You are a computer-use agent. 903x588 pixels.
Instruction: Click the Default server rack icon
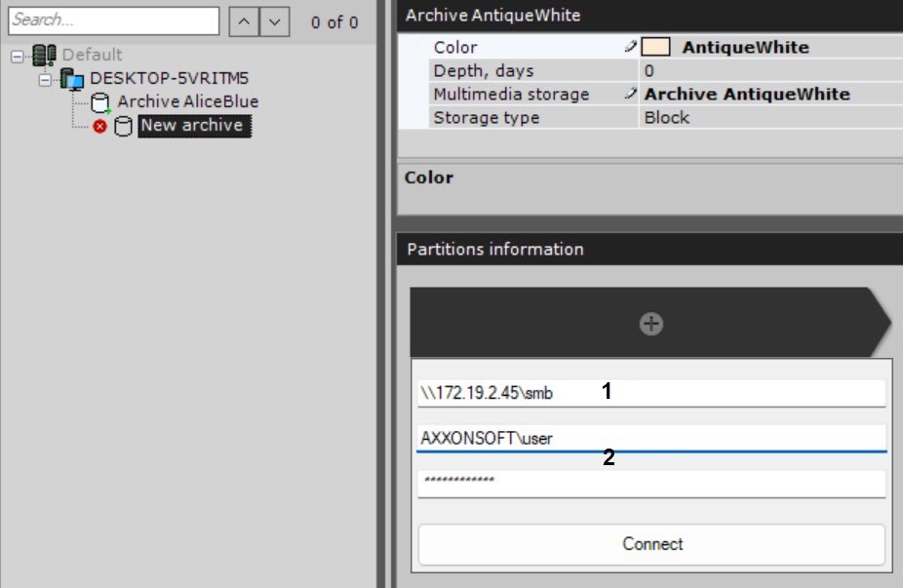(44, 56)
